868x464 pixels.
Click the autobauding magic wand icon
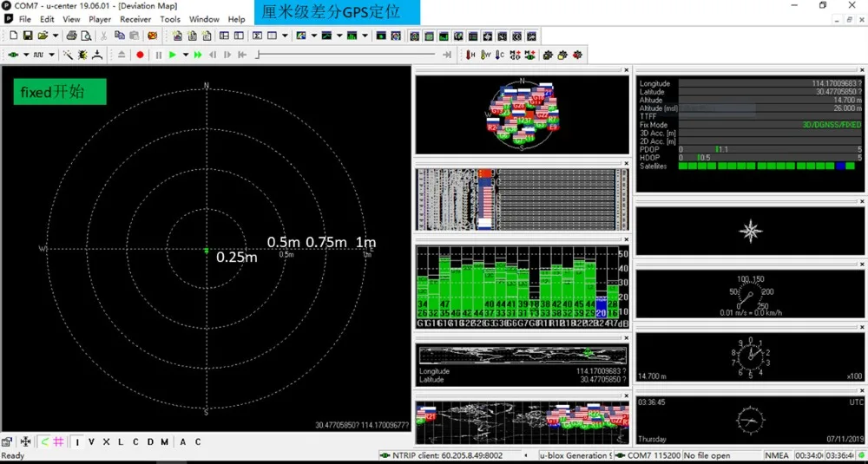point(68,55)
